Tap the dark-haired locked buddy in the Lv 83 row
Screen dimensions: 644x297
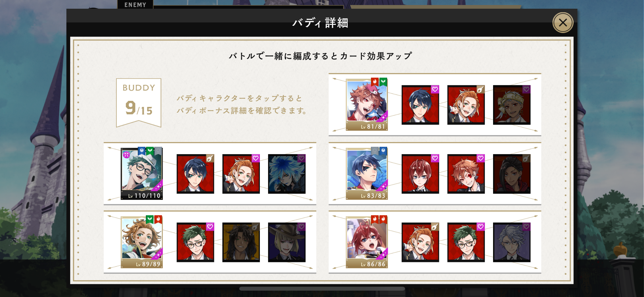pos(512,174)
